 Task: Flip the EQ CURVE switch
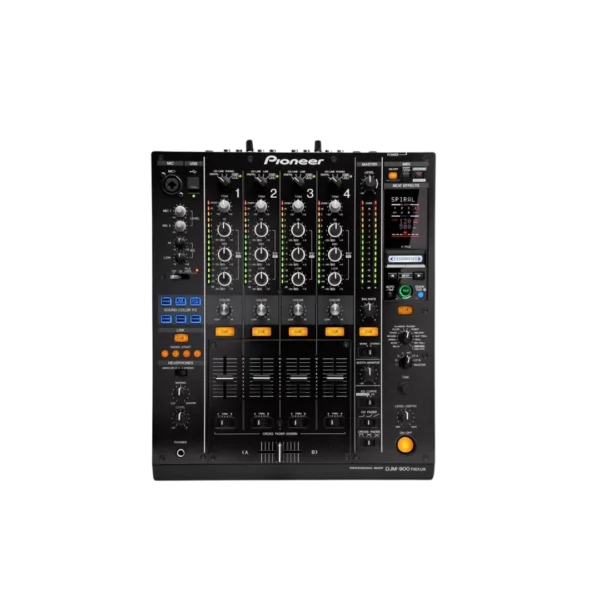pyautogui.click(x=369, y=402)
